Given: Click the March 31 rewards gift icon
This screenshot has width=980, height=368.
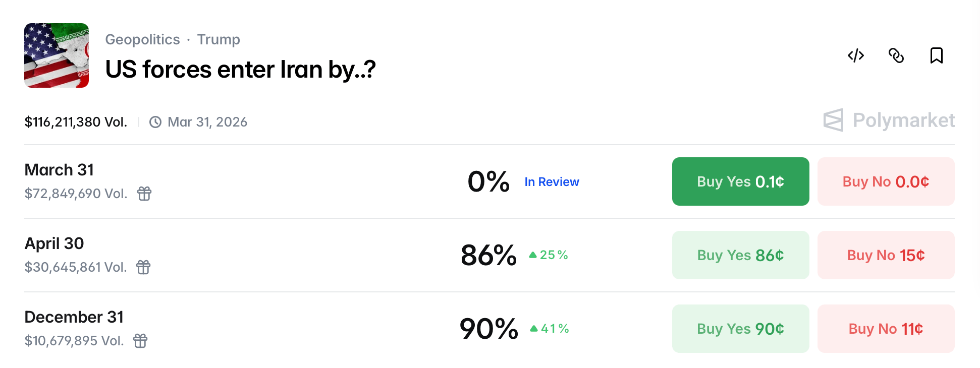Looking at the screenshot, I should [x=144, y=194].
